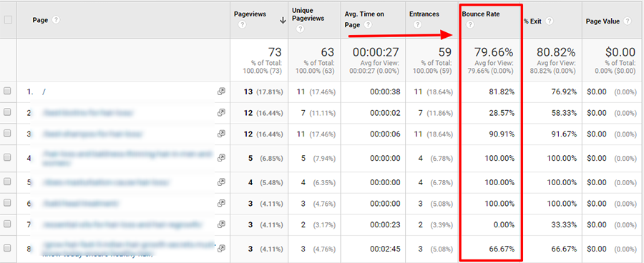Toggle the select-all checkbox in header

pyautogui.click(x=8, y=19)
